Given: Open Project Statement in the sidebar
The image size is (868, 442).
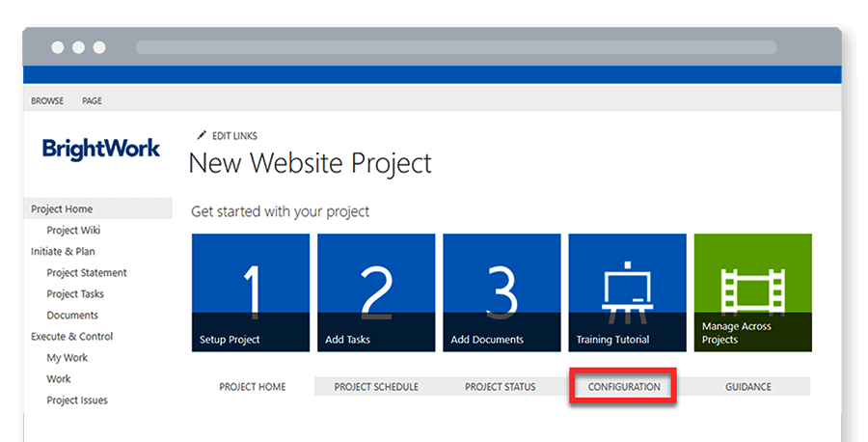Looking at the screenshot, I should coord(87,273).
